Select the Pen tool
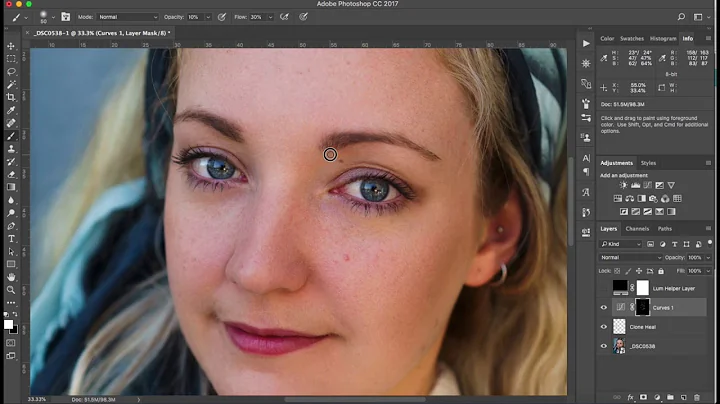The image size is (720, 404). pos(11,226)
